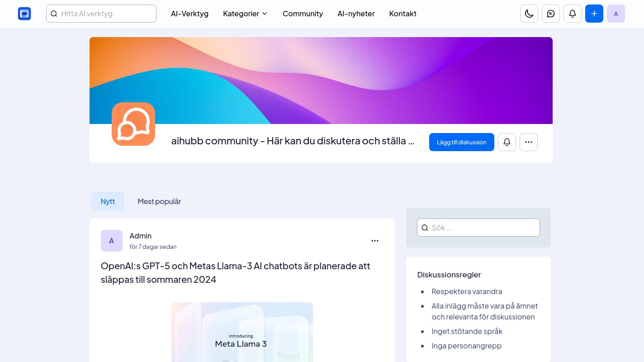This screenshot has height=362, width=644.
Task: Open the AI-Verktyg menu item
Action: (x=189, y=14)
